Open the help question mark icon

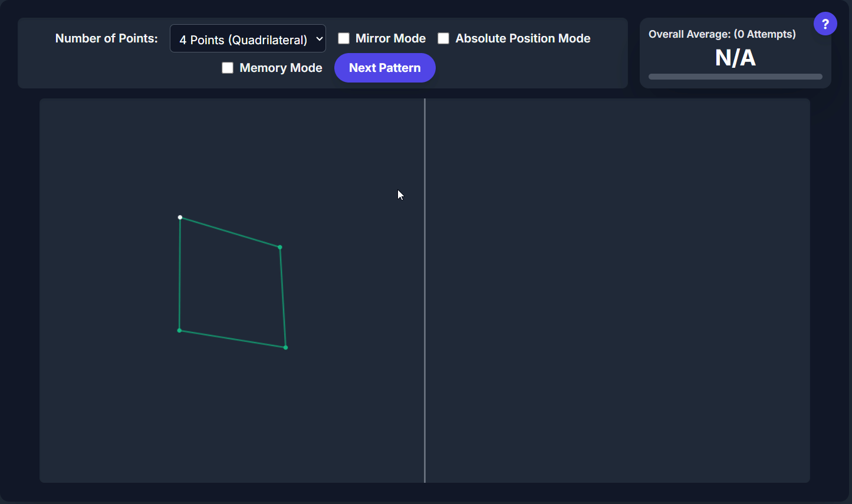[825, 24]
